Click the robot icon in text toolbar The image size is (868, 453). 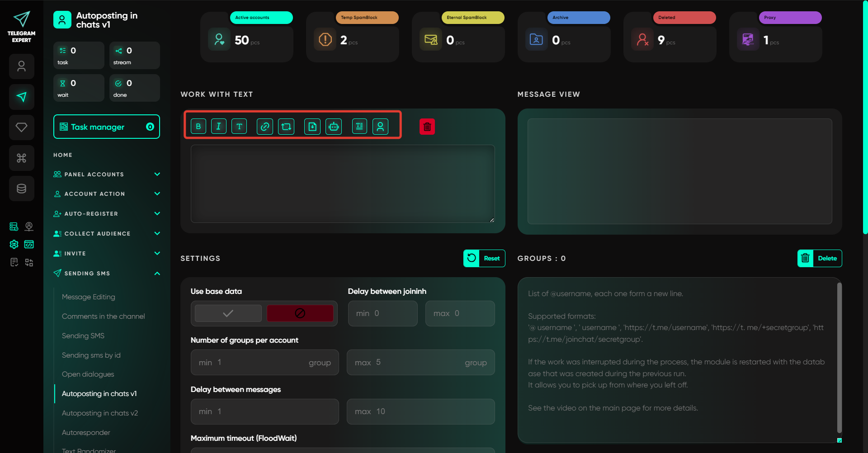334,127
